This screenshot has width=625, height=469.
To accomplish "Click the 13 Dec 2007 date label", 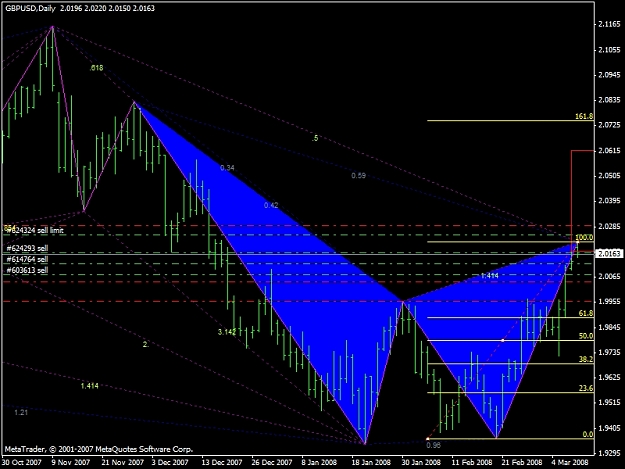I will click(222, 462).
